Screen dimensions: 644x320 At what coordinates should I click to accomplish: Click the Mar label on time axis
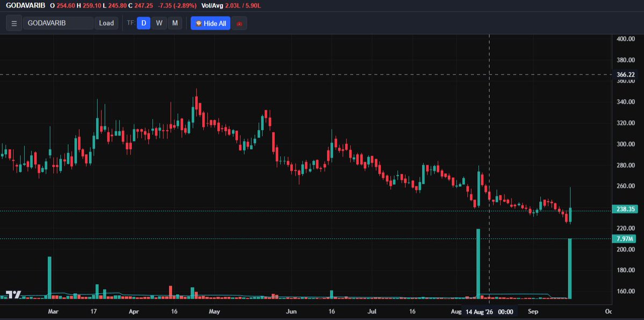(54, 311)
